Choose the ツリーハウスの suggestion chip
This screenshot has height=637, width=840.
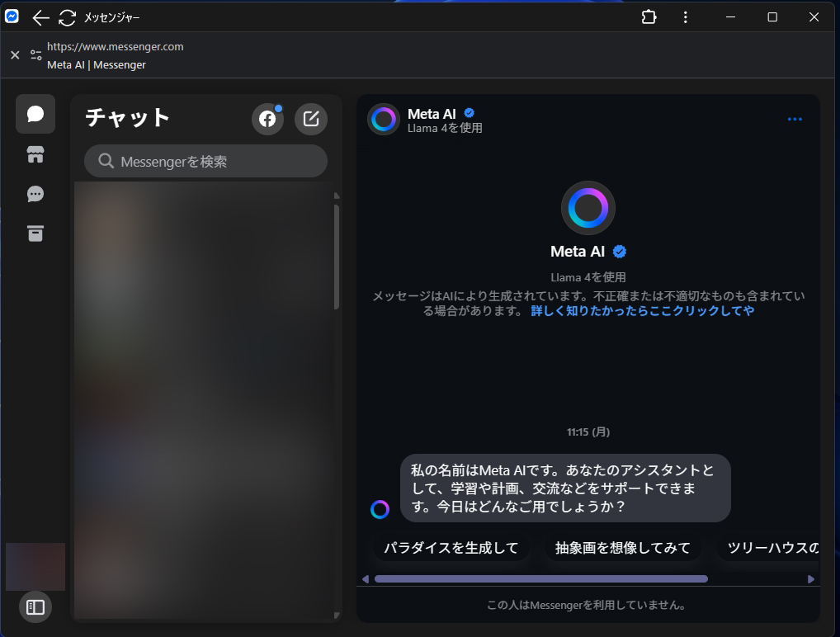click(768, 548)
